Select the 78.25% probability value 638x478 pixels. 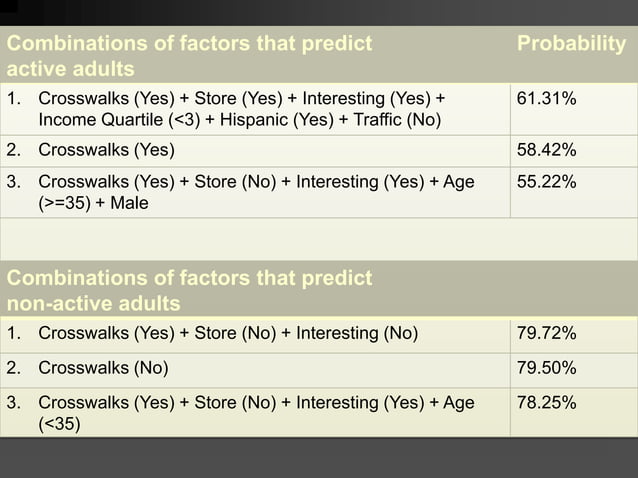coord(546,403)
